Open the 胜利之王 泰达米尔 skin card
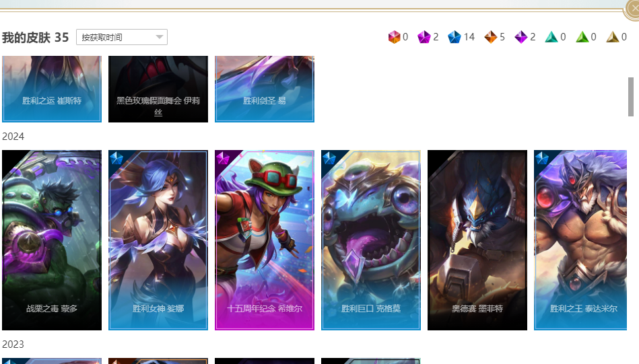The image size is (639, 364). pyautogui.click(x=580, y=240)
